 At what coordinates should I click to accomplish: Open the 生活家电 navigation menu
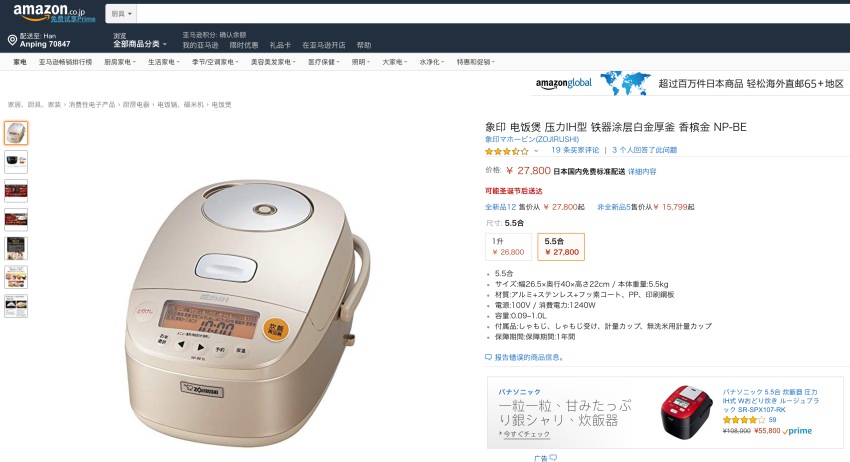tap(164, 62)
